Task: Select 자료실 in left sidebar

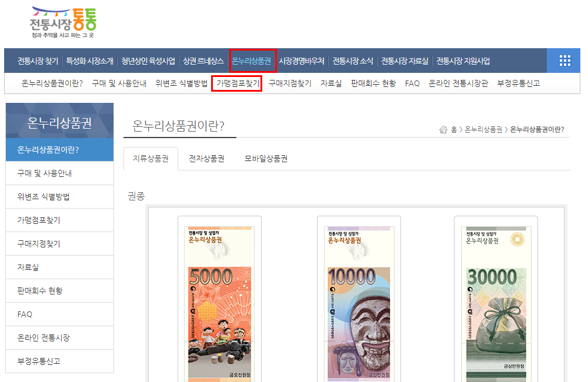Action: (x=59, y=267)
